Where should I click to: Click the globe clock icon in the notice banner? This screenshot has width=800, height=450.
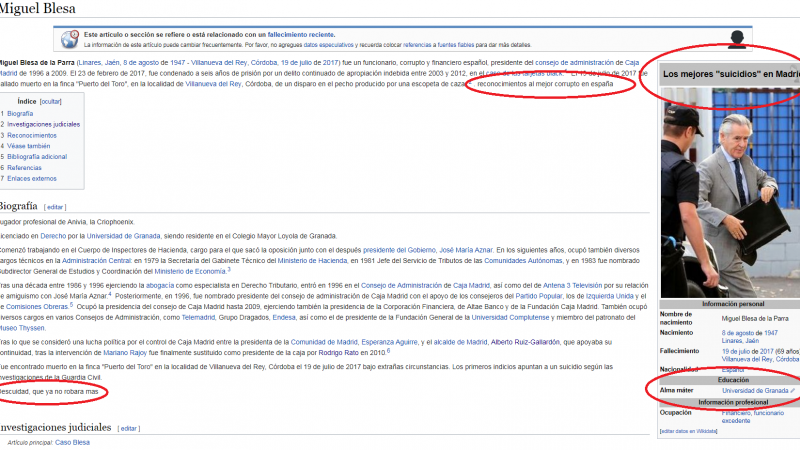click(x=69, y=39)
